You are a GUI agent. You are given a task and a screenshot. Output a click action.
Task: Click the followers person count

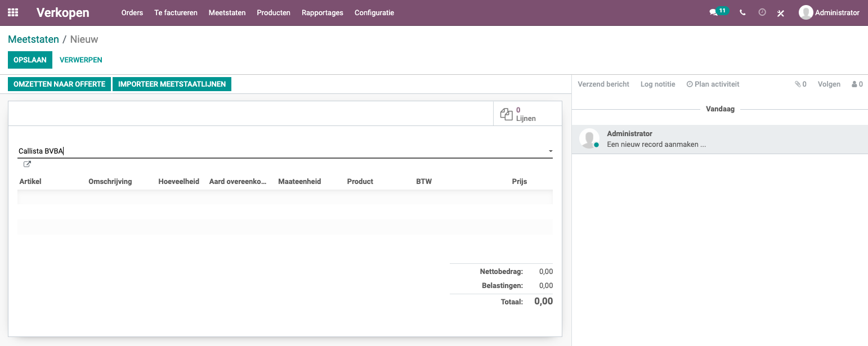pos(857,84)
